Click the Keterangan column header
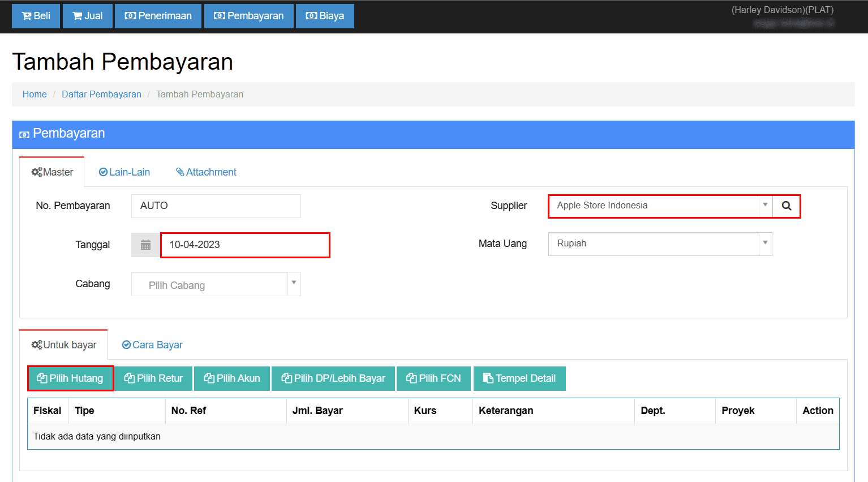 553,411
